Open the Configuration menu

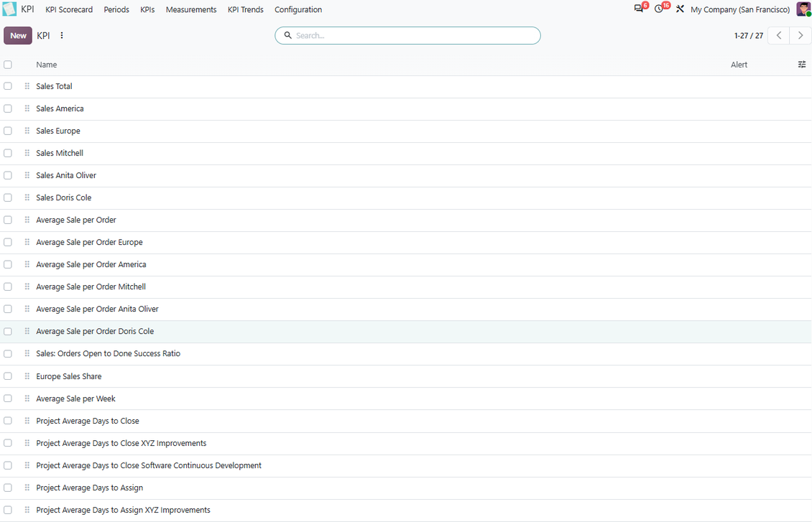pyautogui.click(x=298, y=9)
